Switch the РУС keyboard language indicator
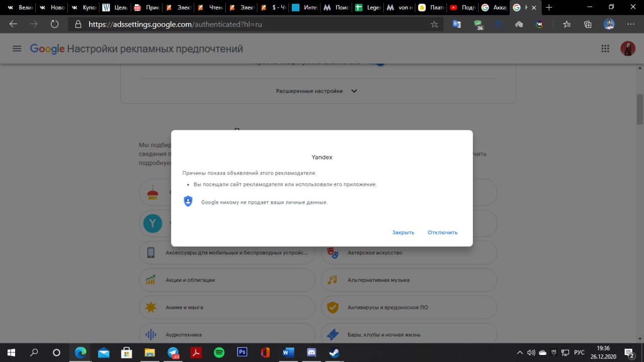This screenshot has width=644, height=362. pos(580,352)
